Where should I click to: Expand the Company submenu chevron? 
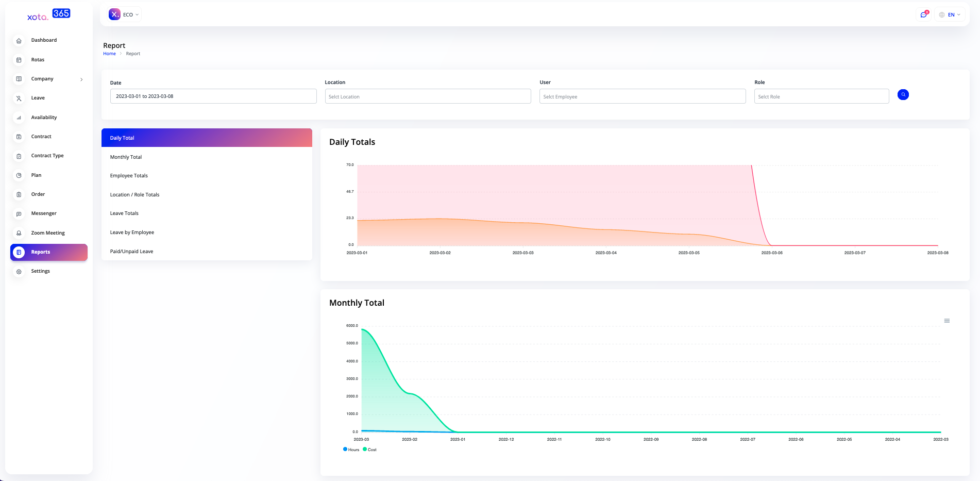click(x=81, y=79)
